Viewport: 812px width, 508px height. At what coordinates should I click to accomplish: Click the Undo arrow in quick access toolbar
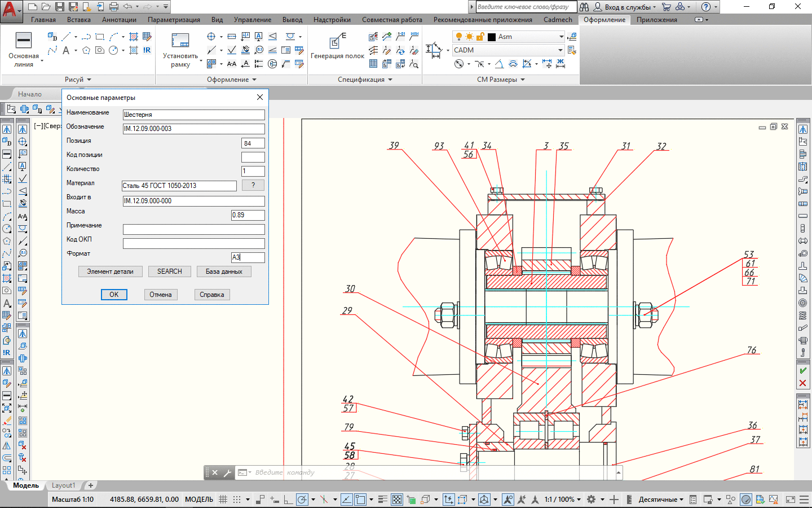[128, 7]
